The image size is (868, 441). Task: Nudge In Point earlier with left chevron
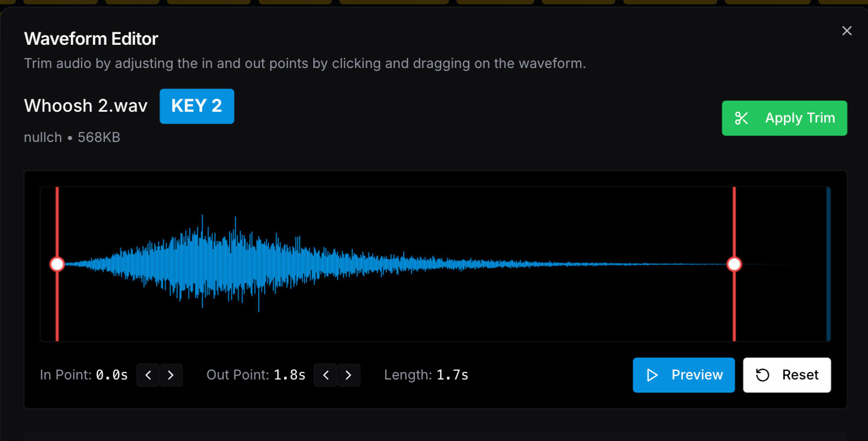click(x=148, y=375)
